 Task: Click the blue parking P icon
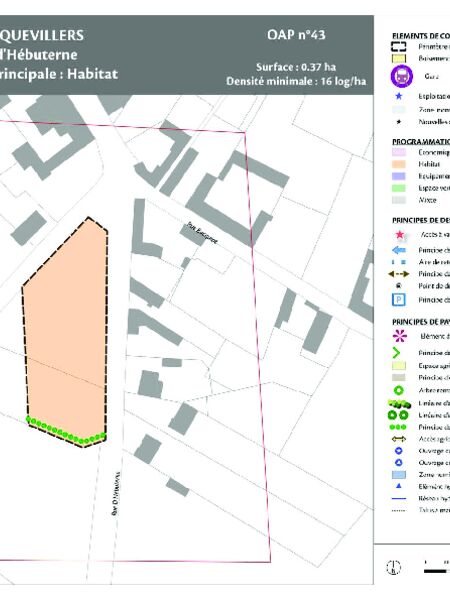(399, 300)
